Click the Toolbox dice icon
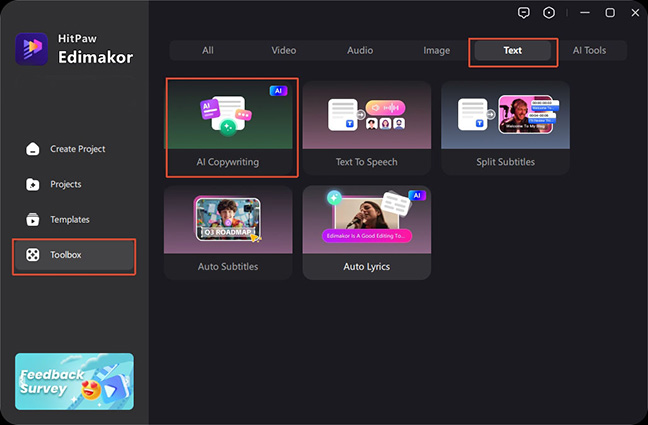Image resolution: width=648 pixels, height=425 pixels. (x=33, y=255)
